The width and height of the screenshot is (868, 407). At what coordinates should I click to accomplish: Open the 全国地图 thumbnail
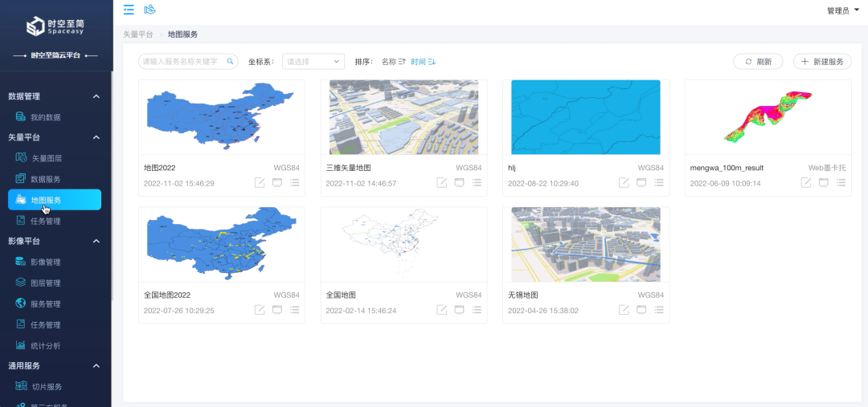[403, 244]
